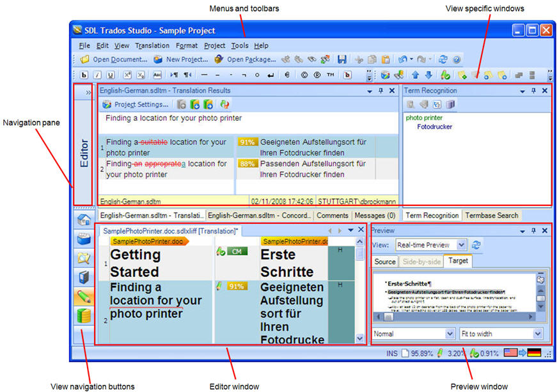This screenshot has width=557, height=392.
Task: Toggle Italic formatting button
Action: tap(97, 75)
